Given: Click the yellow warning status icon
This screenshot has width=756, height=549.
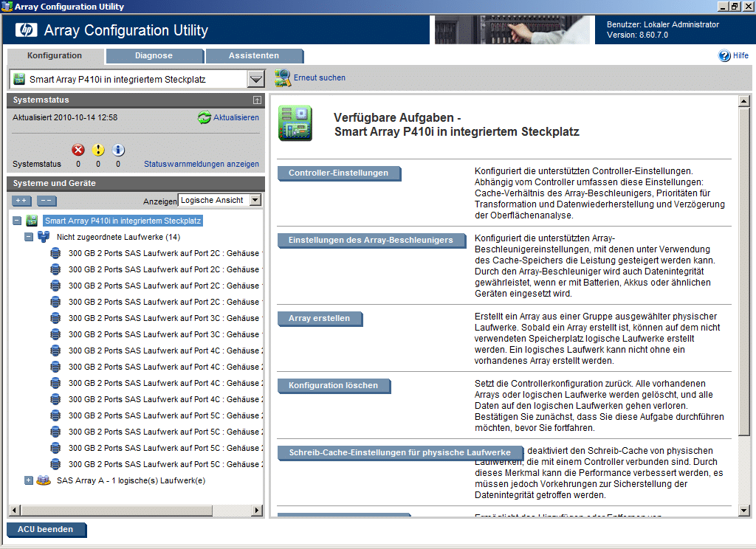Looking at the screenshot, I should pyautogui.click(x=98, y=150).
